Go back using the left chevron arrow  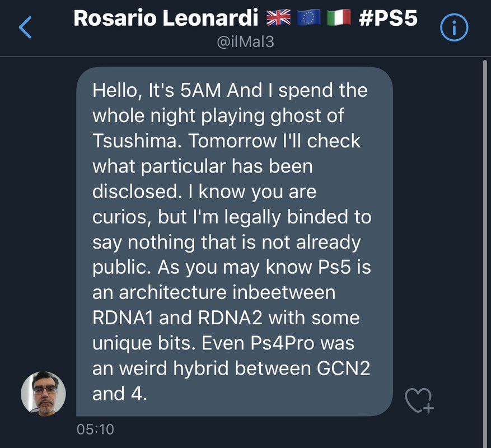tap(25, 27)
